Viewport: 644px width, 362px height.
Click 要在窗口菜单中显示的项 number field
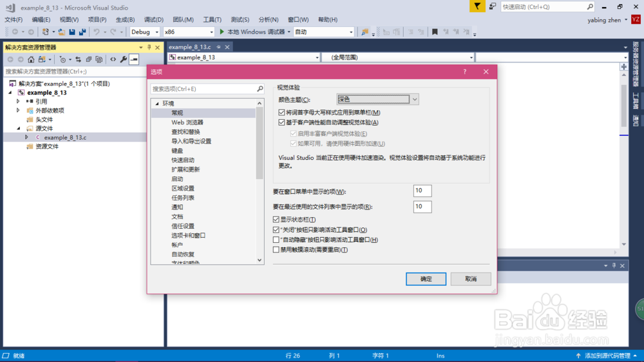(x=422, y=191)
